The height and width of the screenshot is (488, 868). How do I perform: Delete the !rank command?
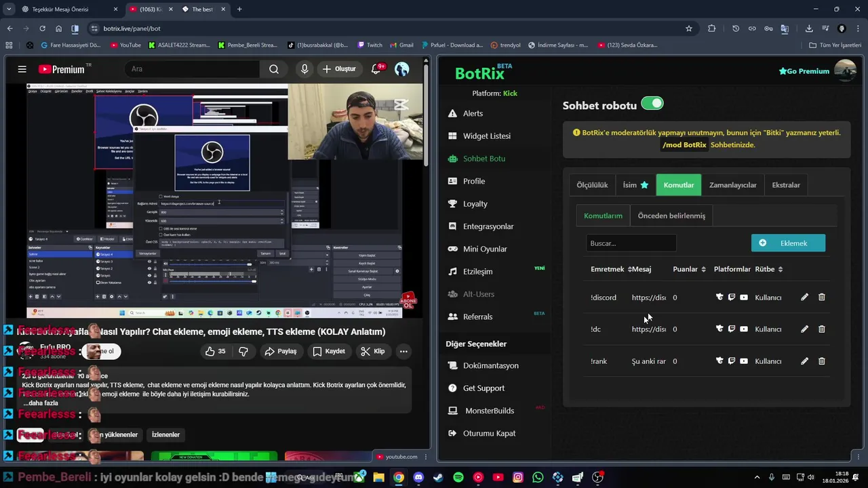pos(821,361)
